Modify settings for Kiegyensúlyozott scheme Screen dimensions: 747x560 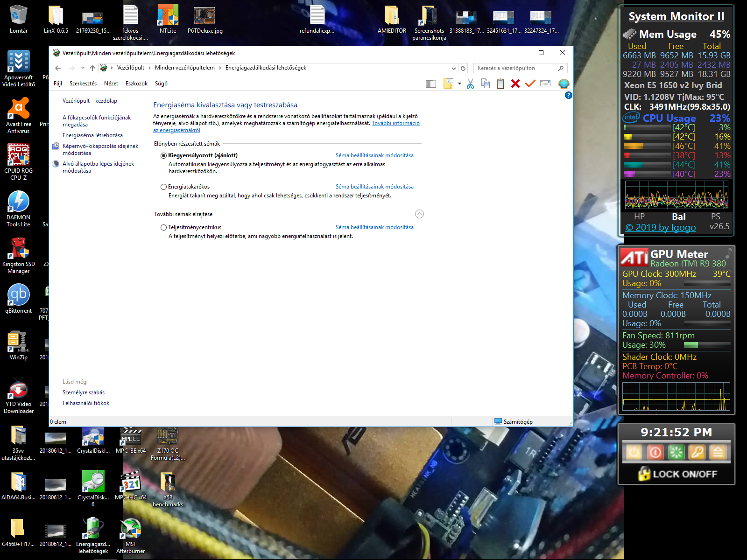[374, 155]
